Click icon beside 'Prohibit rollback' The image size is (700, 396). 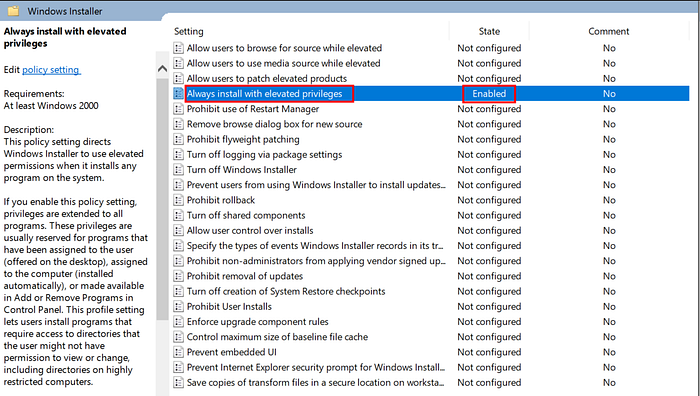click(x=179, y=200)
